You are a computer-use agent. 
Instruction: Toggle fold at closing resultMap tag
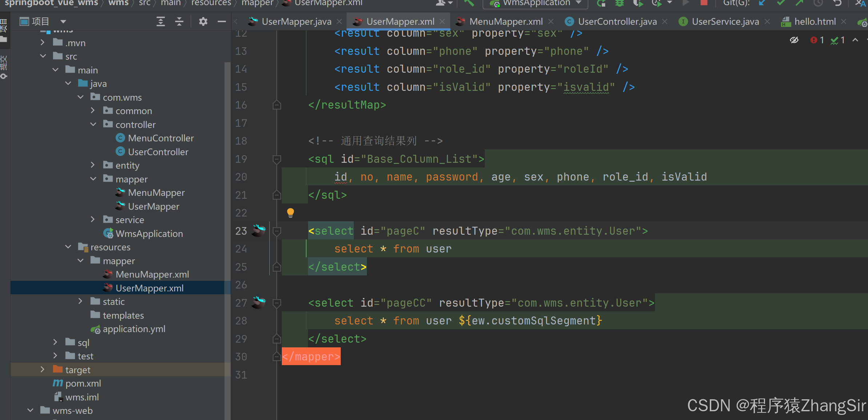pos(277,105)
